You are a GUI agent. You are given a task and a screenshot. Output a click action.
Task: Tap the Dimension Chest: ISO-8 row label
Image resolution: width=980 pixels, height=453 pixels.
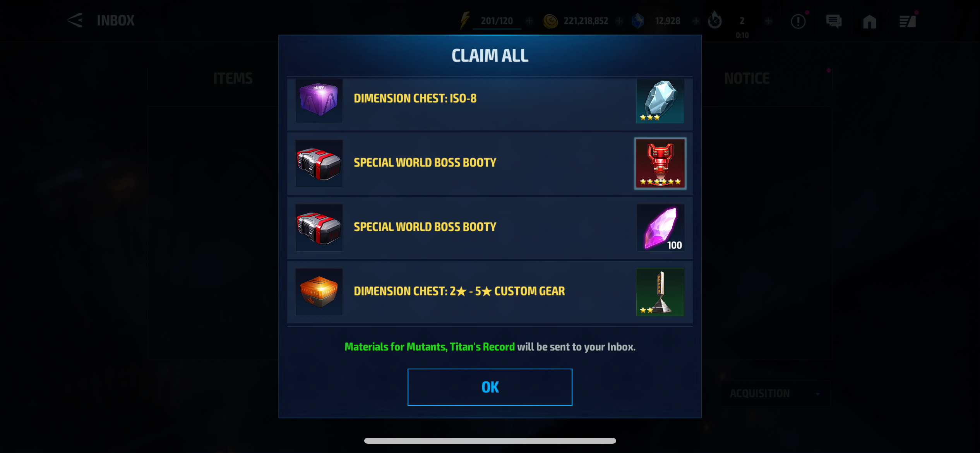click(415, 98)
